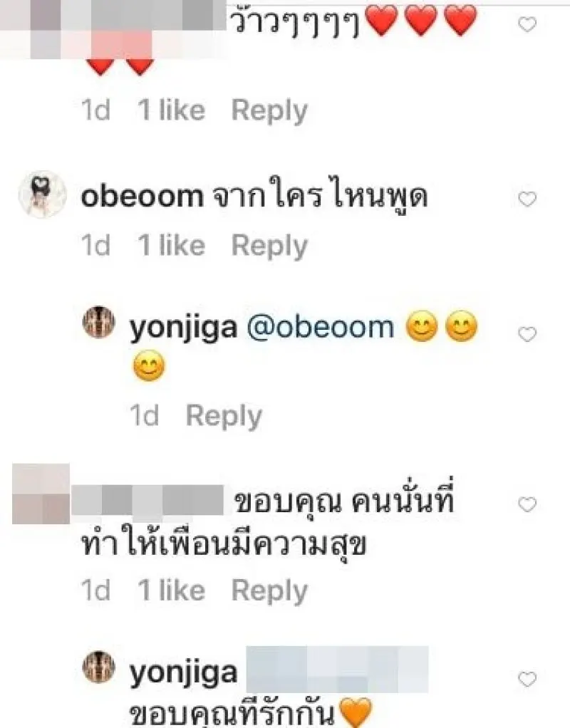View the 1 like on obeoom's comment
Screen dimensions: 570x728
(172, 246)
